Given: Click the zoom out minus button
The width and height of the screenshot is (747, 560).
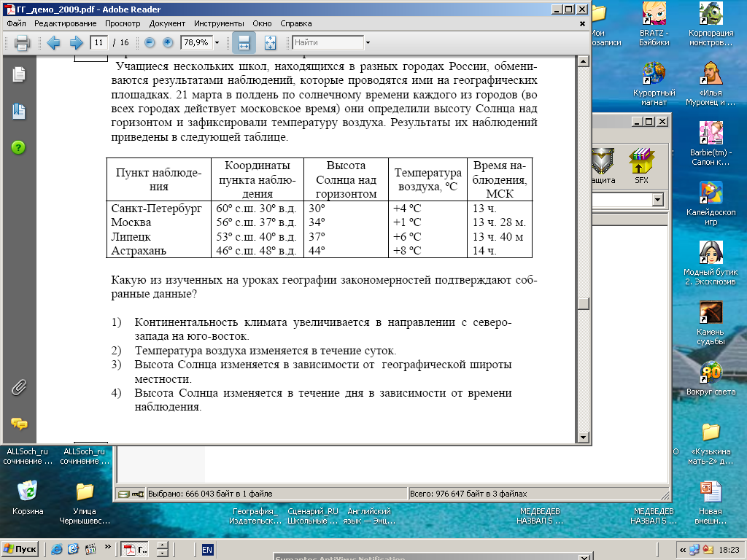Looking at the screenshot, I should pos(150,42).
